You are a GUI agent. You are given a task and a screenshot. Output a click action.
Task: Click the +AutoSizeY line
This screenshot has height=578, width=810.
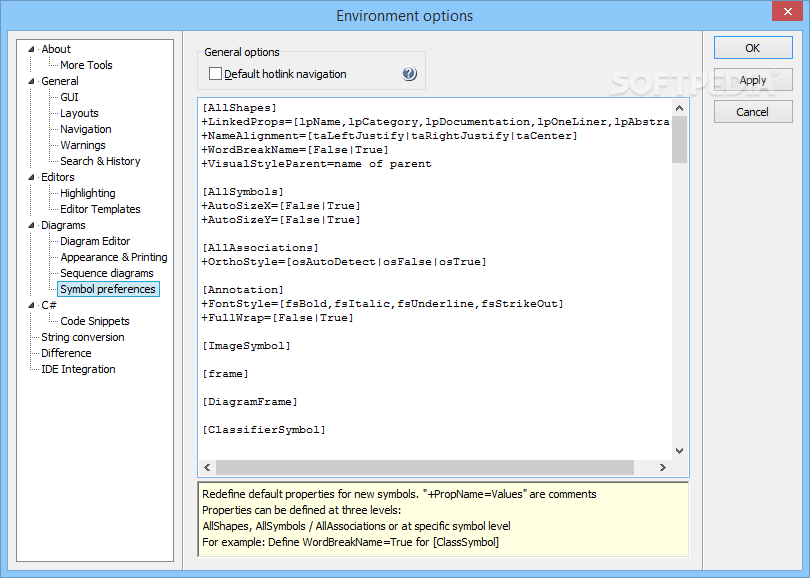[x=281, y=220]
